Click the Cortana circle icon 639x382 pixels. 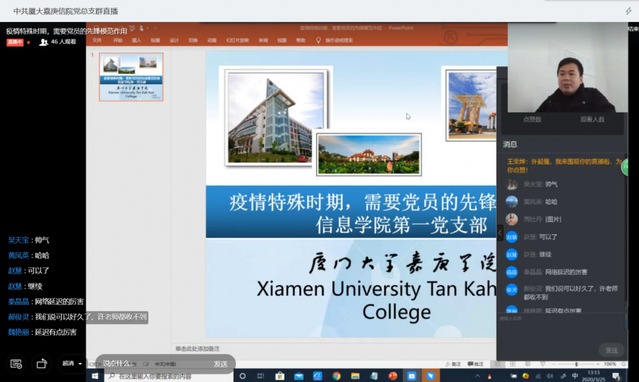[242, 376]
